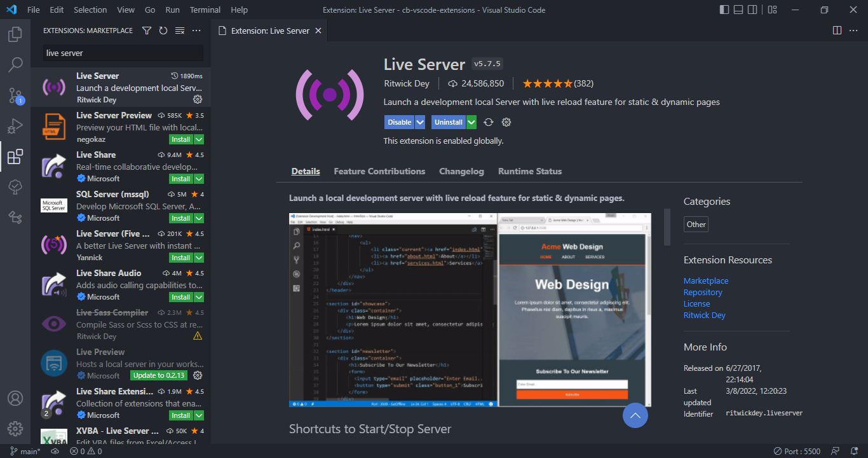Screen dimensions: 868x458
Task: Expand the Uninstall button dropdown arrow
Action: pos(471,122)
